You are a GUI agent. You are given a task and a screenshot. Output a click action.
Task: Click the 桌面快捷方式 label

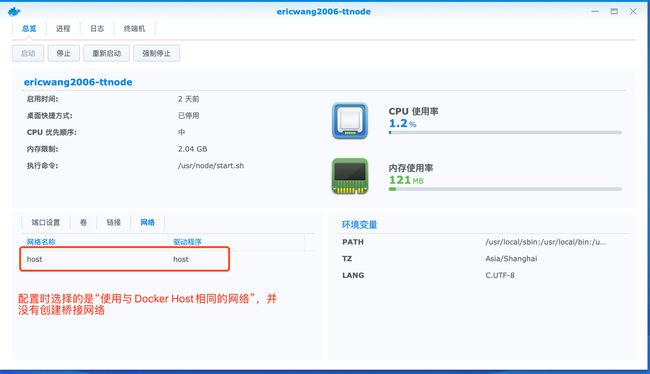[49, 116]
